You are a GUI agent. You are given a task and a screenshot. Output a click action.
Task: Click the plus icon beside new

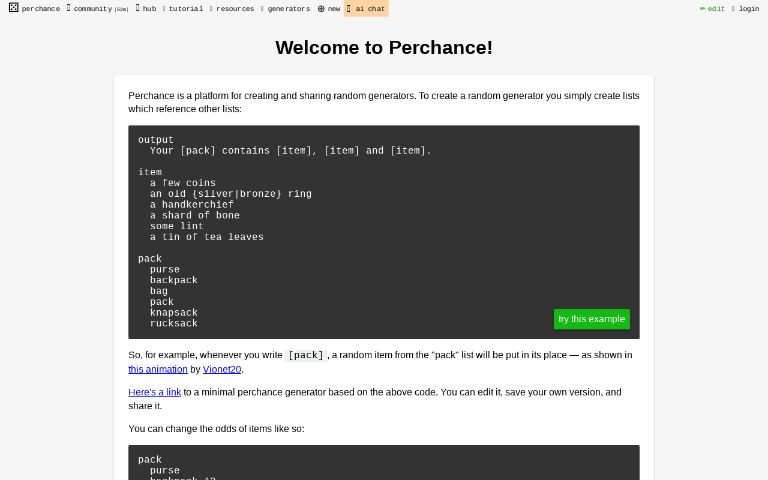tap(321, 9)
